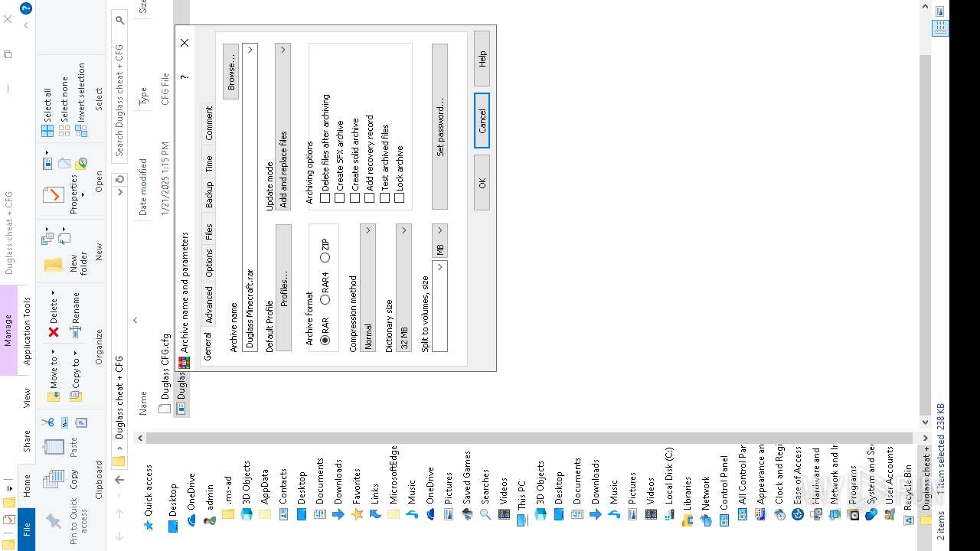The height and width of the screenshot is (551, 980).
Task: Open the Properties dropdown arrow in ribbon
Action: click(81, 195)
